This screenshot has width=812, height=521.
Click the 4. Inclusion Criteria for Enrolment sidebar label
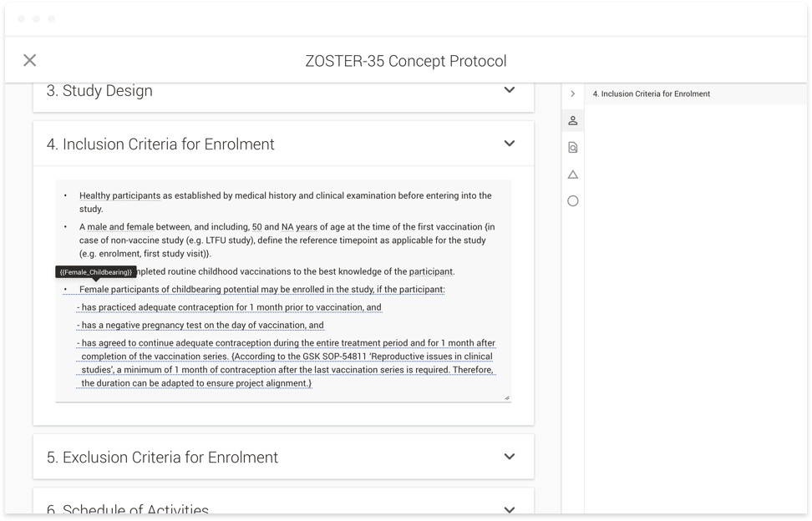coord(651,94)
